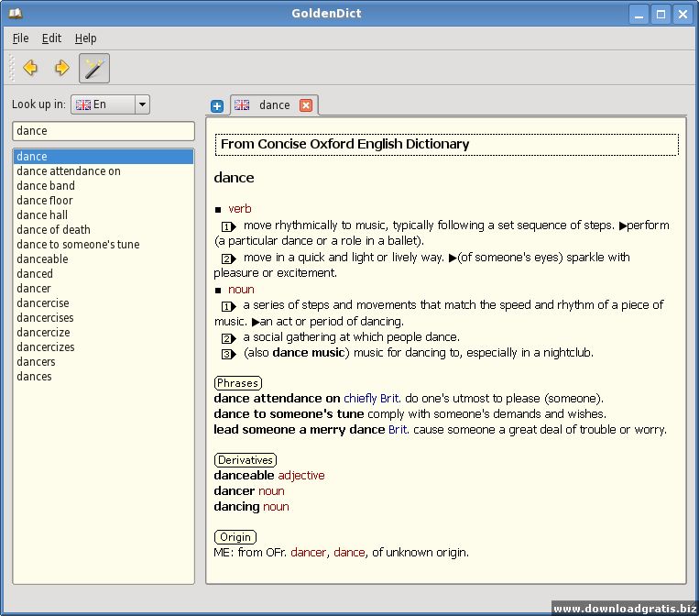This screenshot has height=616, width=699.
Task: Click the back navigation arrow
Action: coord(30,68)
